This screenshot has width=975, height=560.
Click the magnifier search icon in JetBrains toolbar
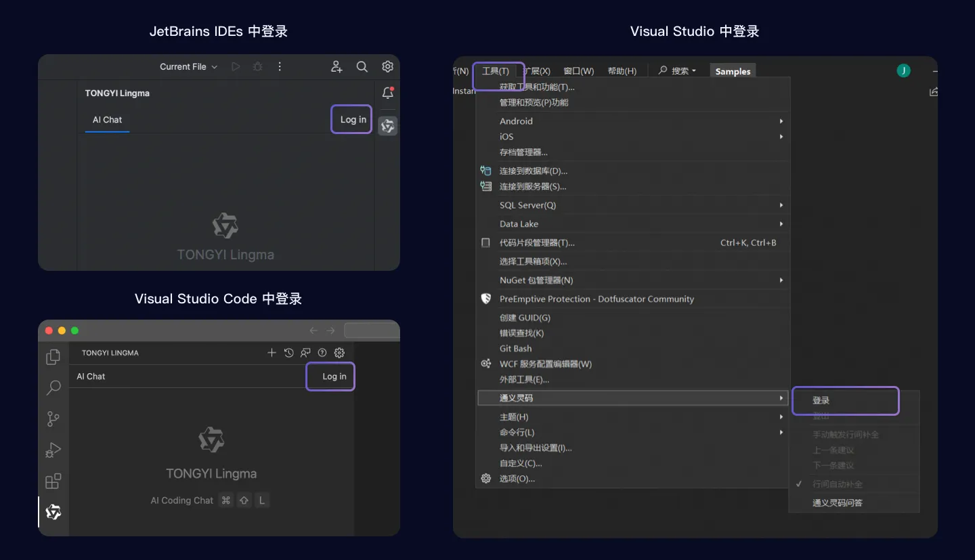[362, 66]
